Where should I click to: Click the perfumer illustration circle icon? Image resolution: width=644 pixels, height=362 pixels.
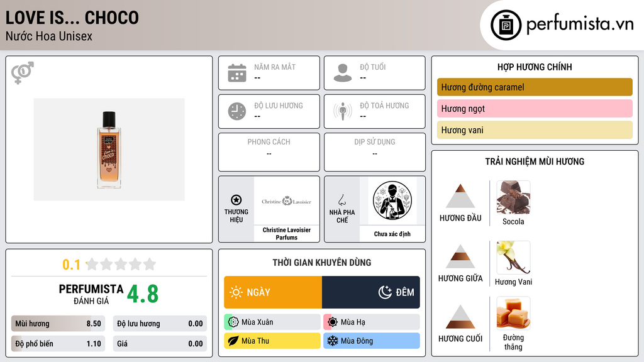392,200
